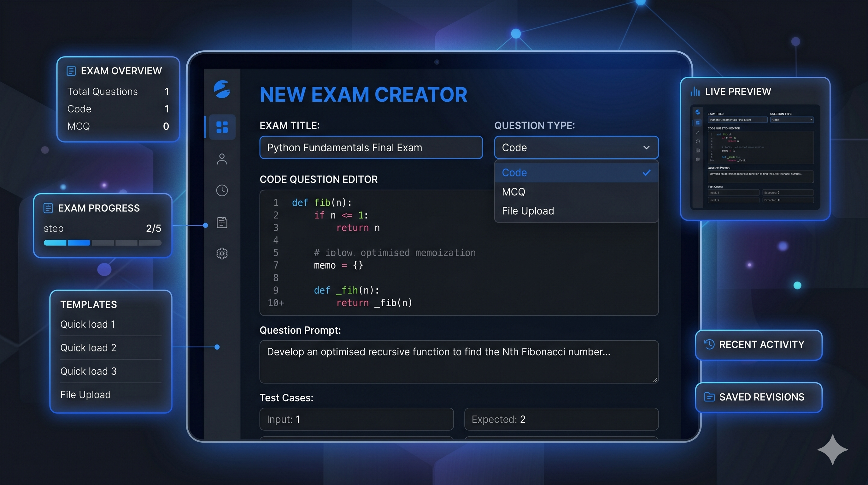Click the Exam Title input field

point(371,147)
